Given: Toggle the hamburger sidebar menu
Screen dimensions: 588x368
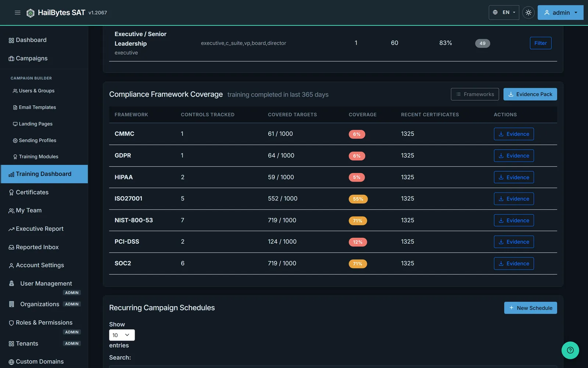Looking at the screenshot, I should pyautogui.click(x=17, y=13).
